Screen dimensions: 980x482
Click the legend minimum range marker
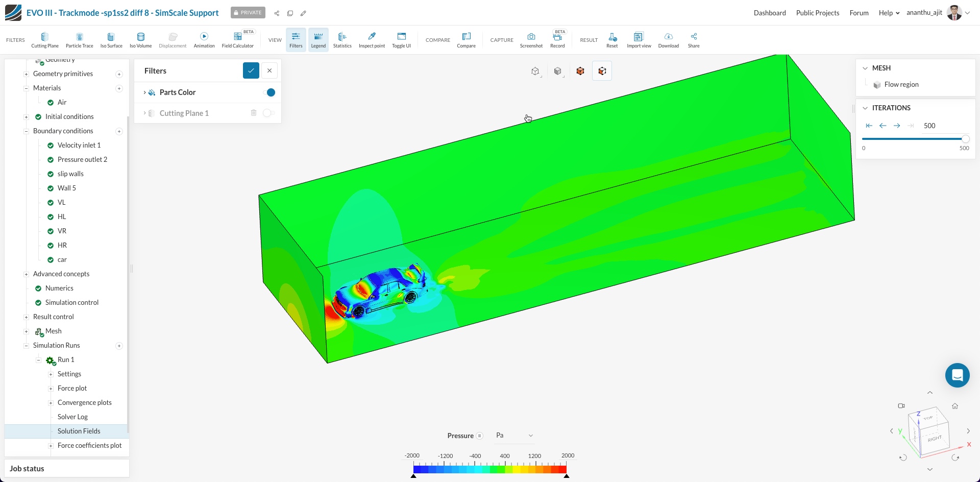point(413,476)
